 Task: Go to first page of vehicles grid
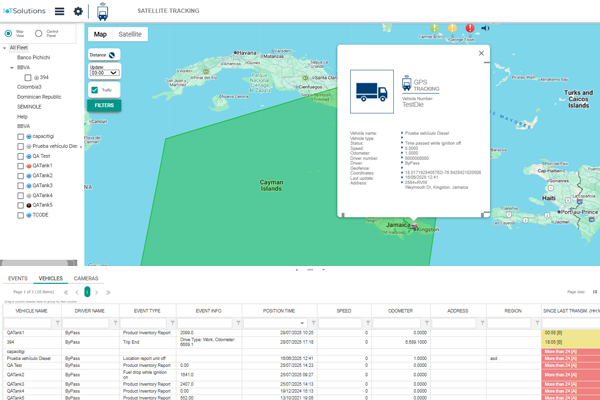(66, 292)
